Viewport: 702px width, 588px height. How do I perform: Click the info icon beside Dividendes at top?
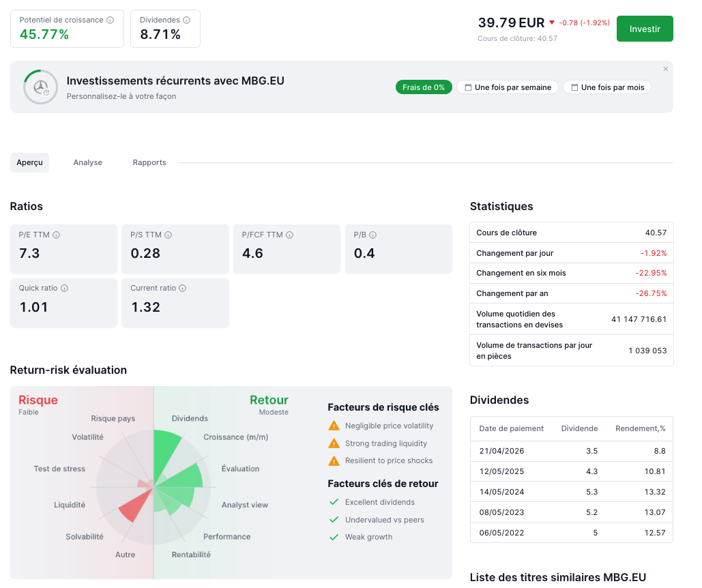click(187, 20)
